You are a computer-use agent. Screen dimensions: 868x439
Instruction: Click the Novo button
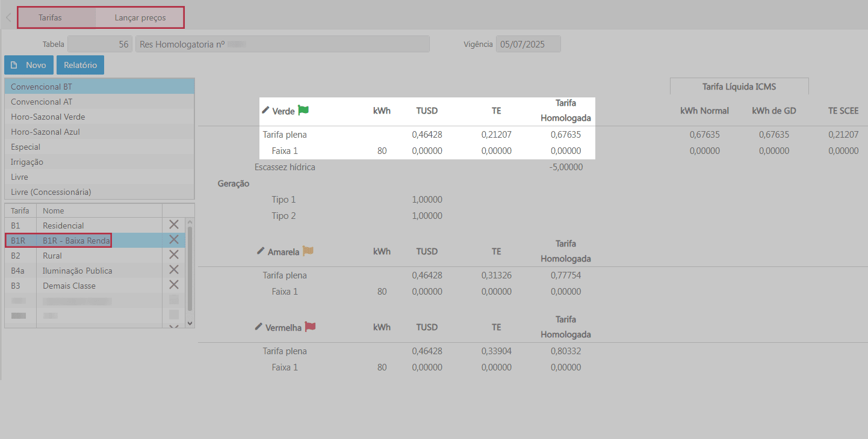[29, 65]
